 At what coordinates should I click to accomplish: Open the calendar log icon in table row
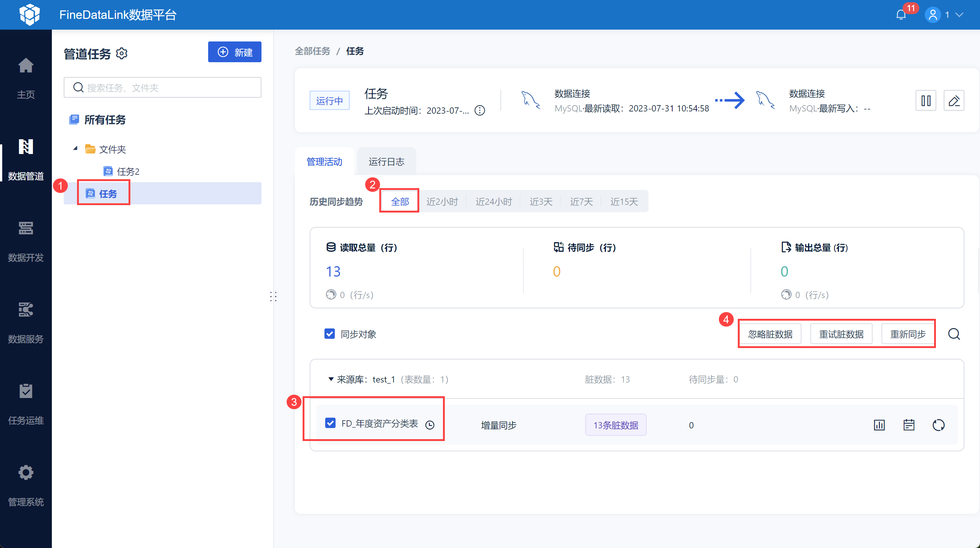(909, 425)
